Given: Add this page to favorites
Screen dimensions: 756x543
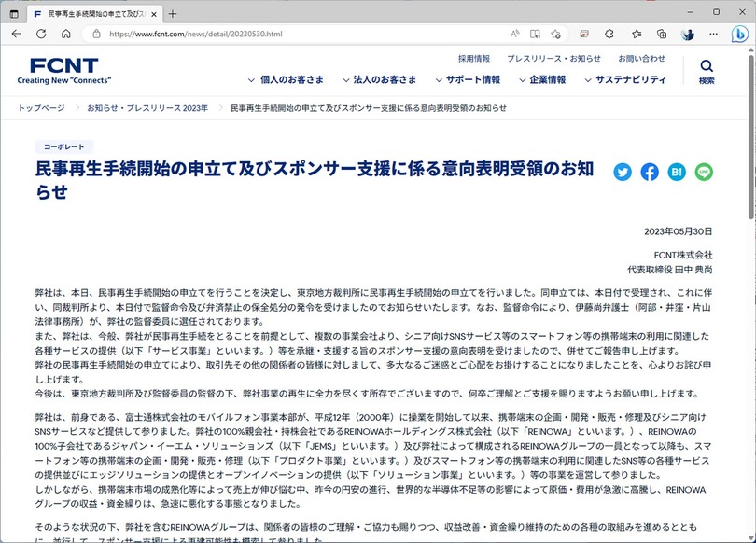Looking at the screenshot, I should [x=555, y=34].
